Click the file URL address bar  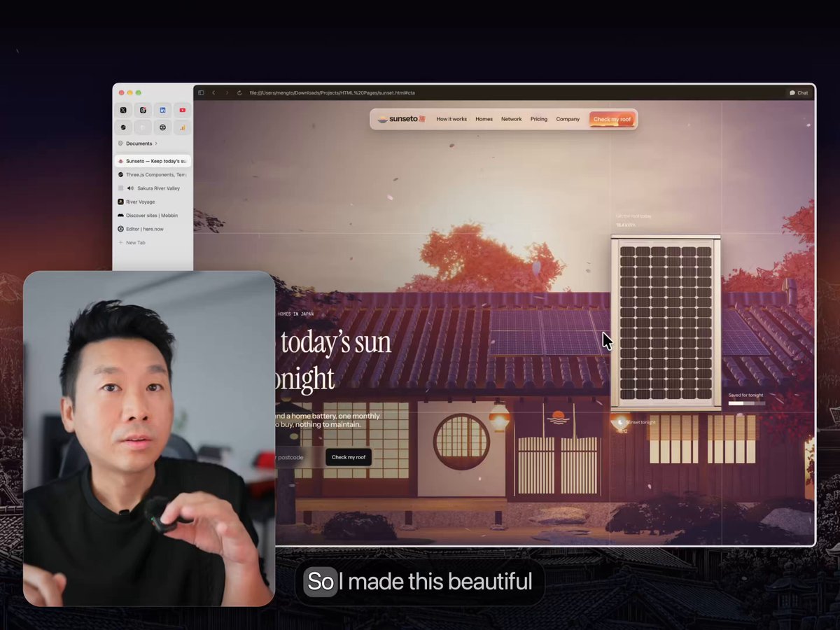click(332, 92)
